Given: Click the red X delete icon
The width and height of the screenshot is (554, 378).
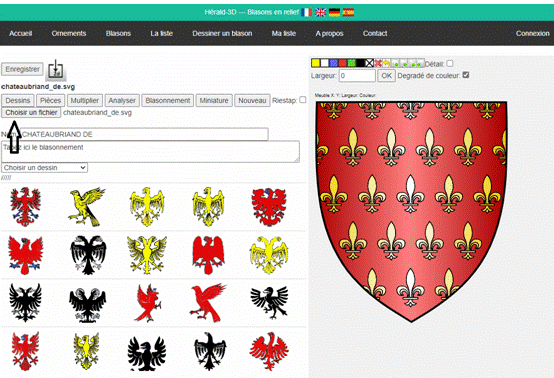Looking at the screenshot, I should (378, 63).
